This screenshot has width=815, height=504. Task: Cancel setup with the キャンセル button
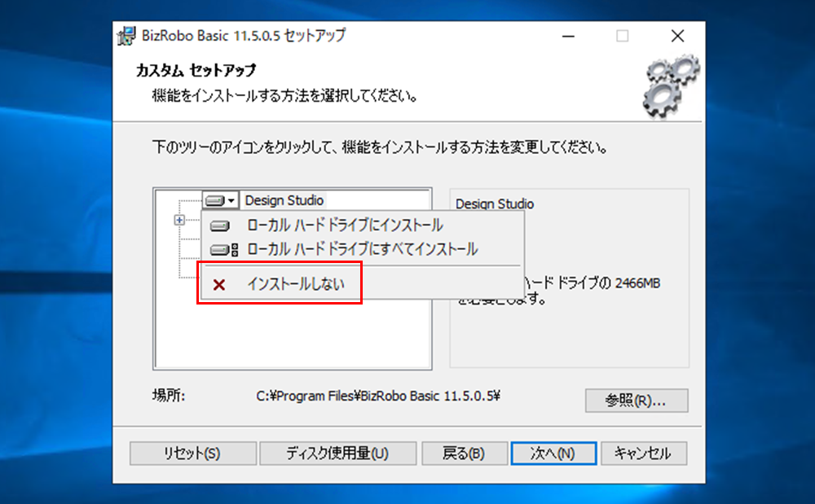644,454
